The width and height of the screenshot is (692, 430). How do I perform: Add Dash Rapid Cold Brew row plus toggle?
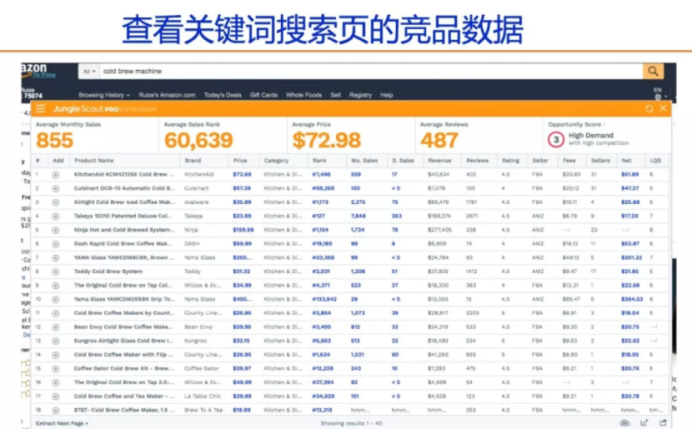(56, 243)
